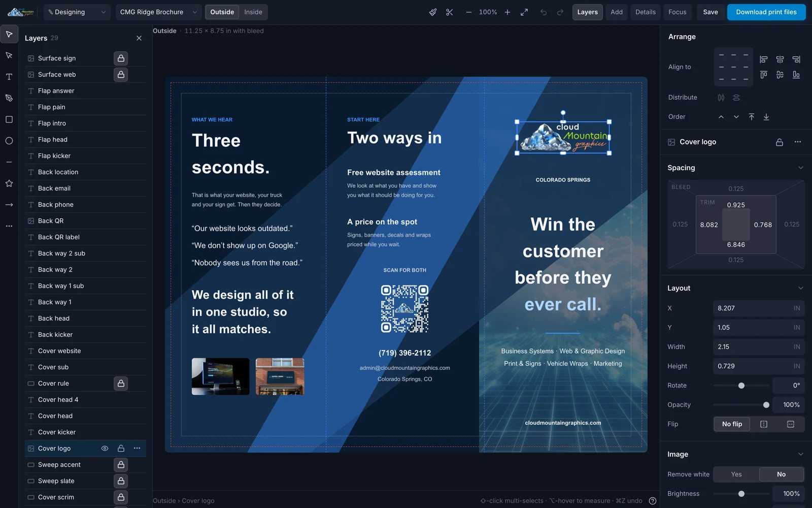
Task: Flip the logo vertically
Action: coord(791,424)
